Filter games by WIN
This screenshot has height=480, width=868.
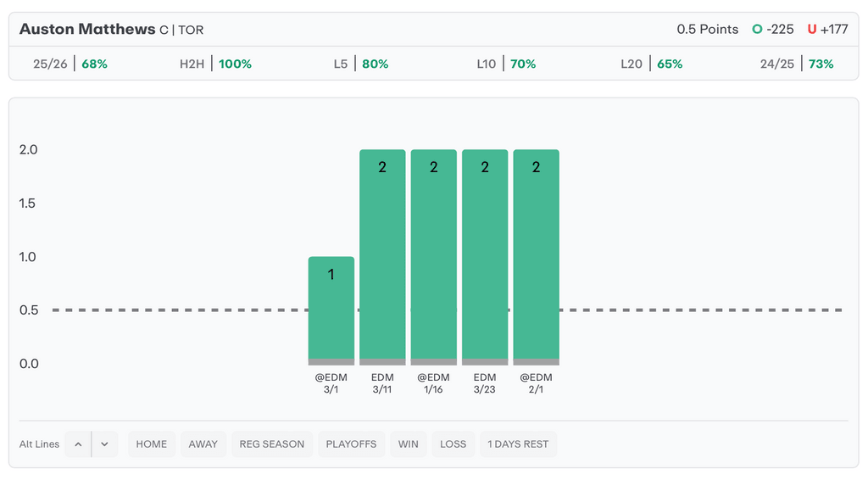click(409, 444)
